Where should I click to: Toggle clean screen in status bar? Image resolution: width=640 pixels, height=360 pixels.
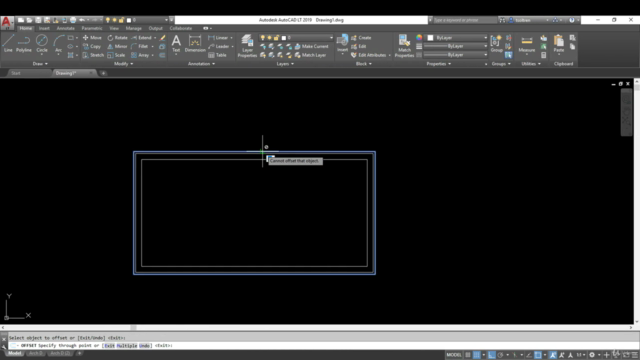pos(626,355)
